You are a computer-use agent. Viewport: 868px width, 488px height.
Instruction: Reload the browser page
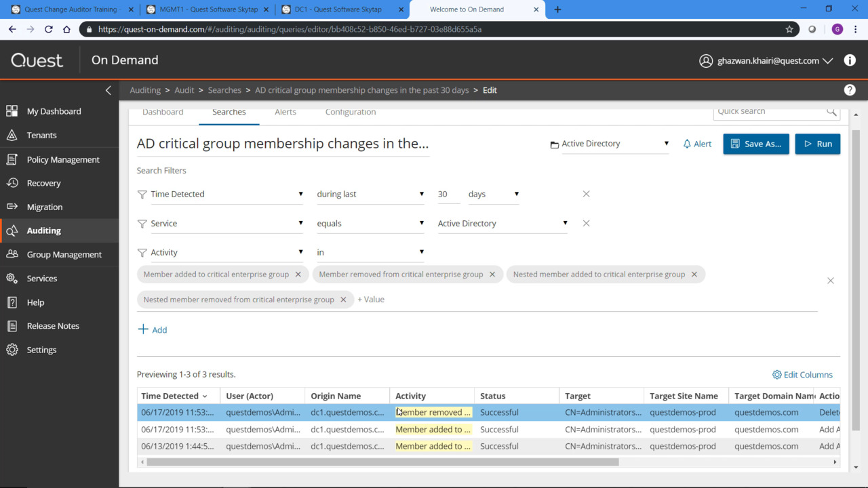click(x=48, y=29)
